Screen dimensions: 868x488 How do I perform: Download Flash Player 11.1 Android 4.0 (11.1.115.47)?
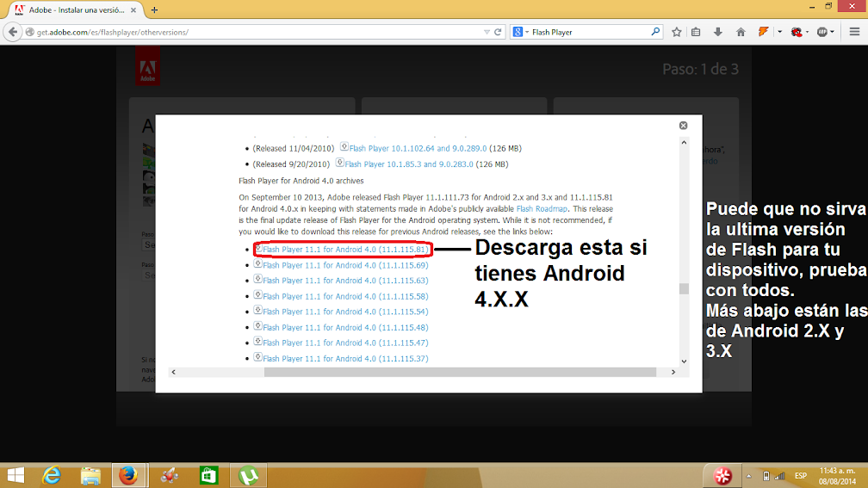coord(345,343)
